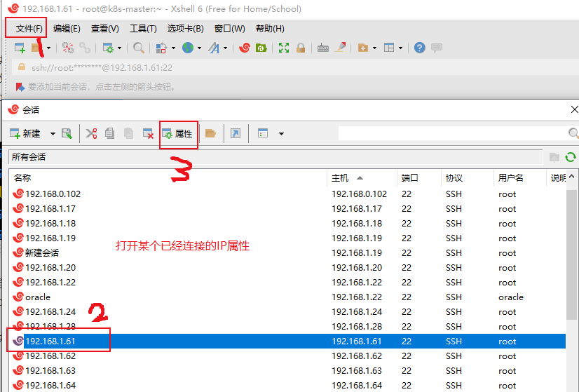Select the 新建会话 session row

click(x=287, y=252)
